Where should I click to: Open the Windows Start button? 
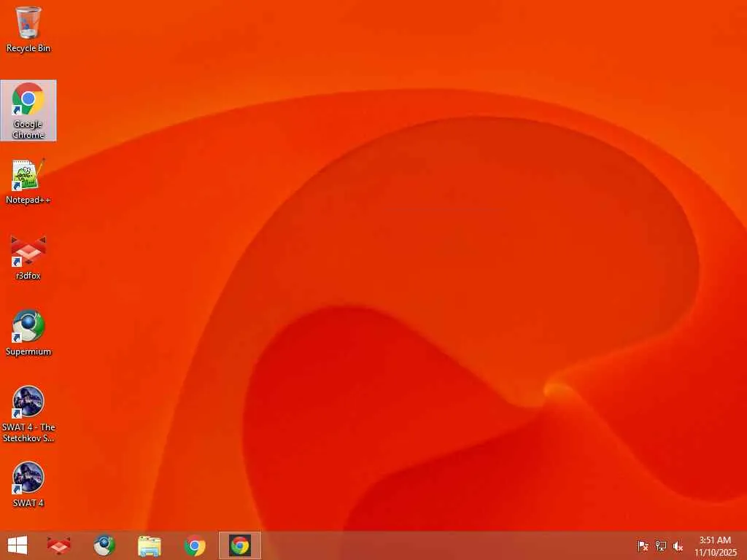point(18,545)
